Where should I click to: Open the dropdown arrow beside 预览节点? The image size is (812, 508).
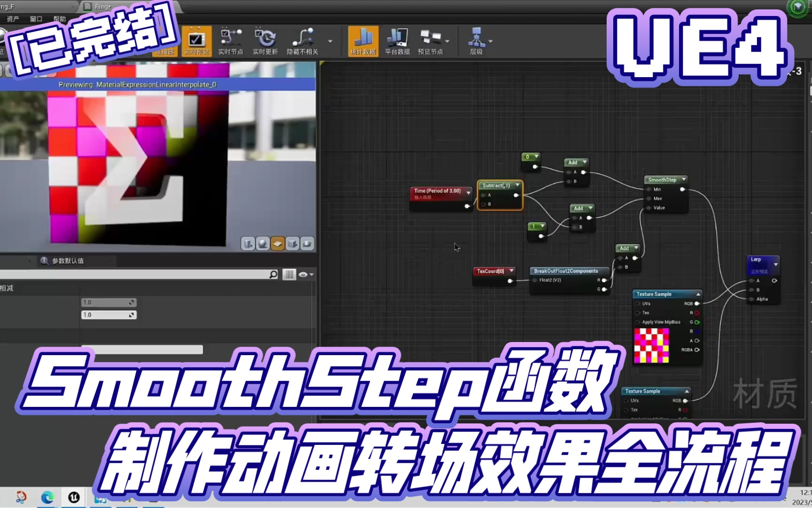click(447, 41)
